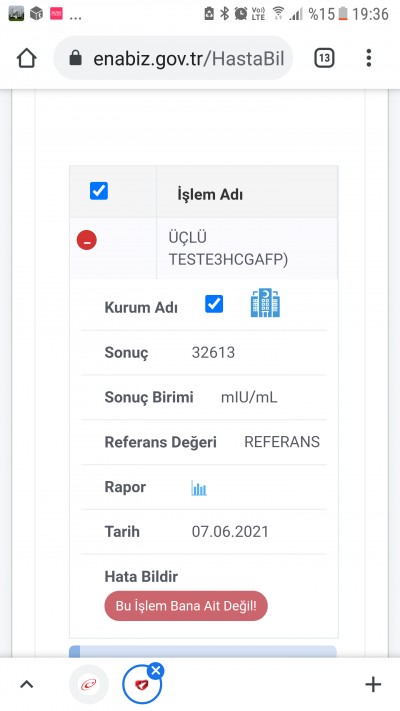400x711 pixels.
Task: Switch to the e-Devlet red swirl tab
Action: (89, 684)
